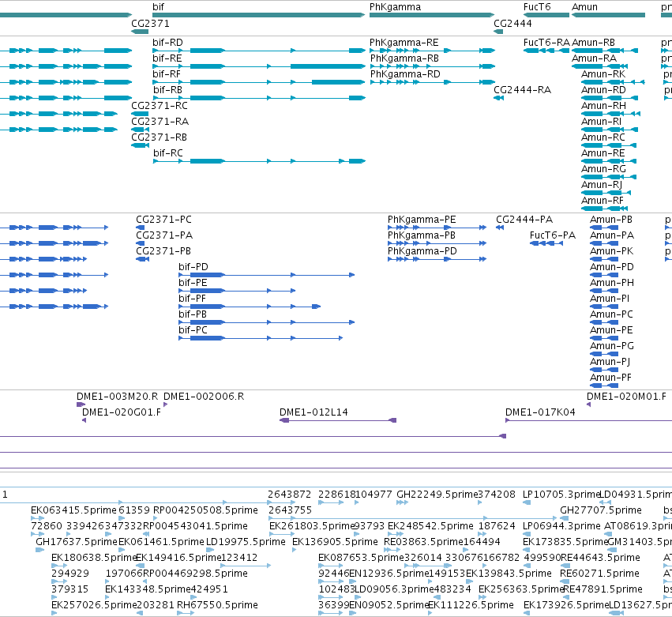Click protein Amun-PF
The height and width of the screenshot is (617, 672).
coord(610,378)
